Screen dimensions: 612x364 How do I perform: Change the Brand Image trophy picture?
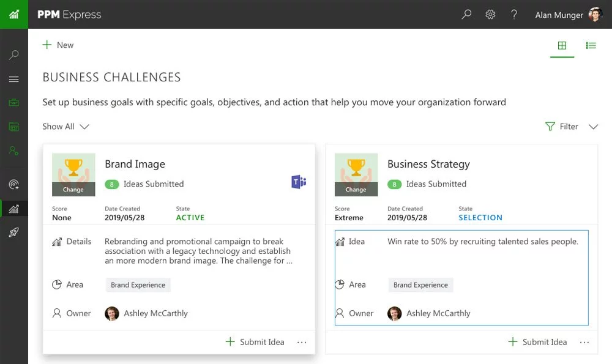[73, 189]
